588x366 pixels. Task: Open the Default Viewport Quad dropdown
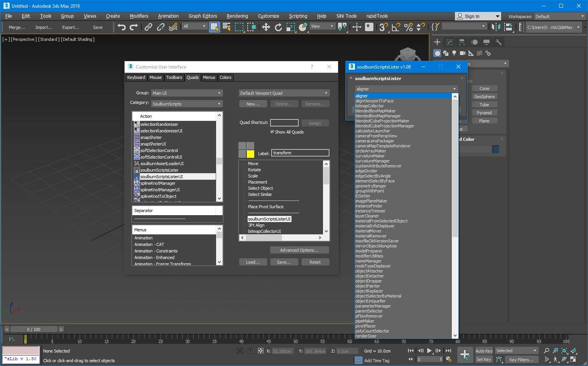(284, 93)
